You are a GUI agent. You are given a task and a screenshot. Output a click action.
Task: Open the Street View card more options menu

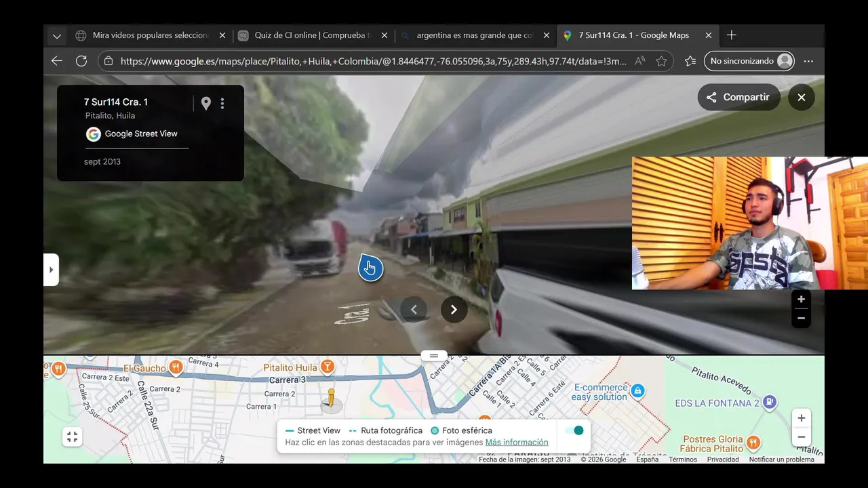222,103
